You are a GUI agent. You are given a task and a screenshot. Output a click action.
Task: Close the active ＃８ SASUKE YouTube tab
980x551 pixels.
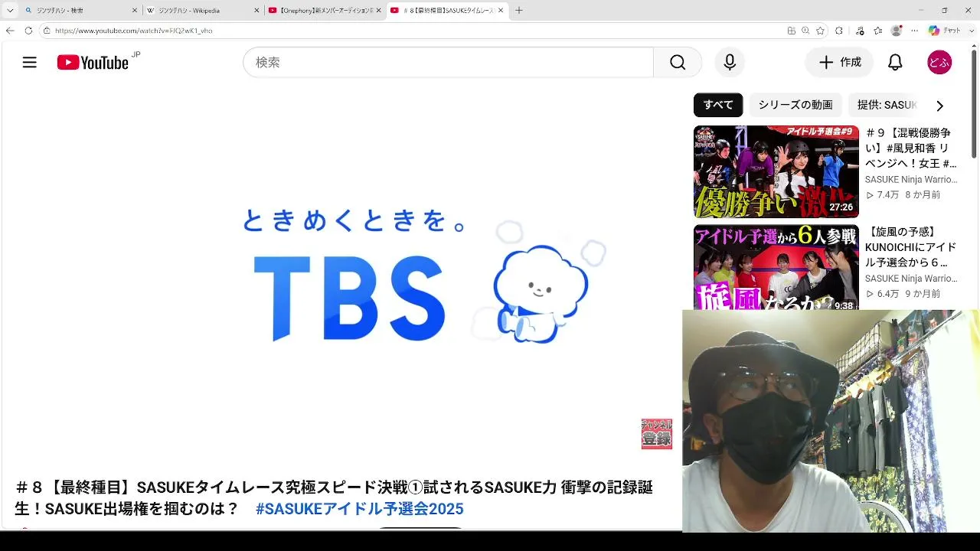[x=501, y=11]
